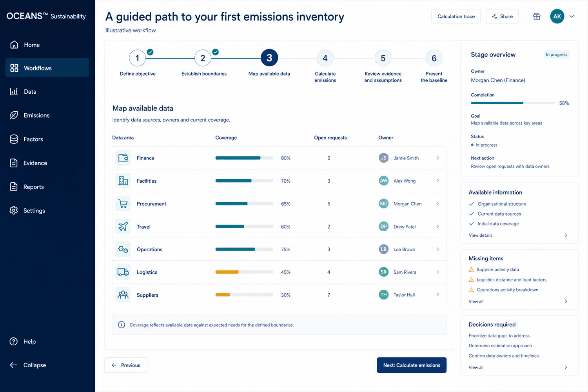
Task: Click the AK user avatar
Action: tap(557, 16)
